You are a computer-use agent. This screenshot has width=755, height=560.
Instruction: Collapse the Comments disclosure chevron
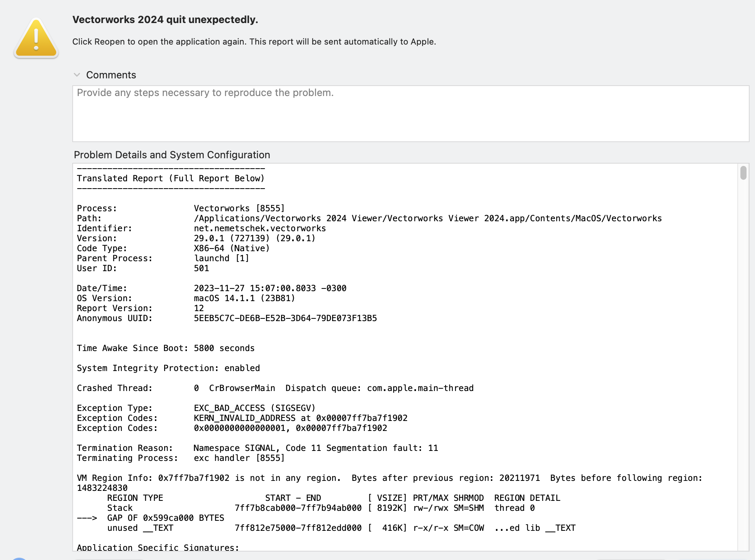(x=77, y=75)
